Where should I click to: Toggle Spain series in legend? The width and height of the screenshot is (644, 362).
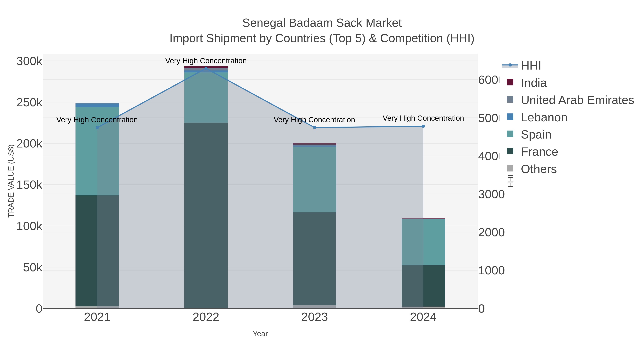529,135
